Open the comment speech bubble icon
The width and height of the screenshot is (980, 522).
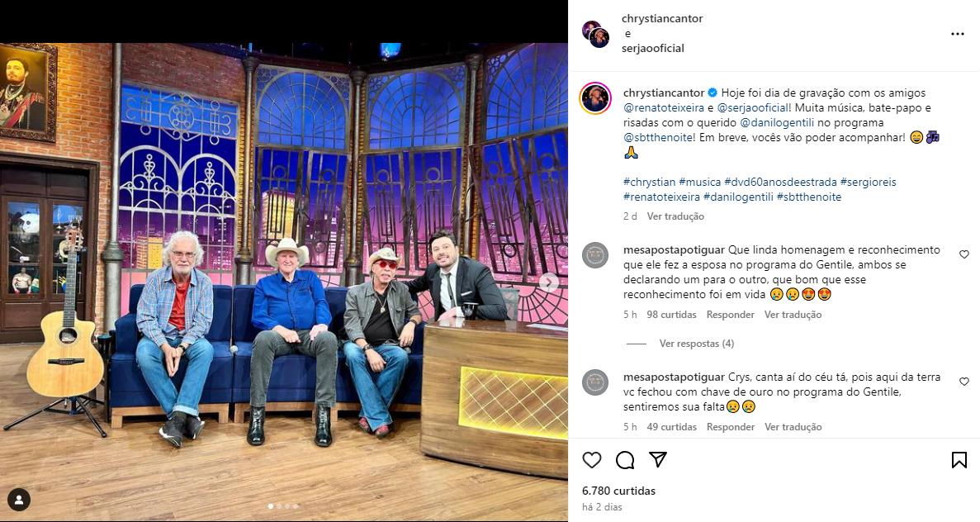click(x=624, y=460)
